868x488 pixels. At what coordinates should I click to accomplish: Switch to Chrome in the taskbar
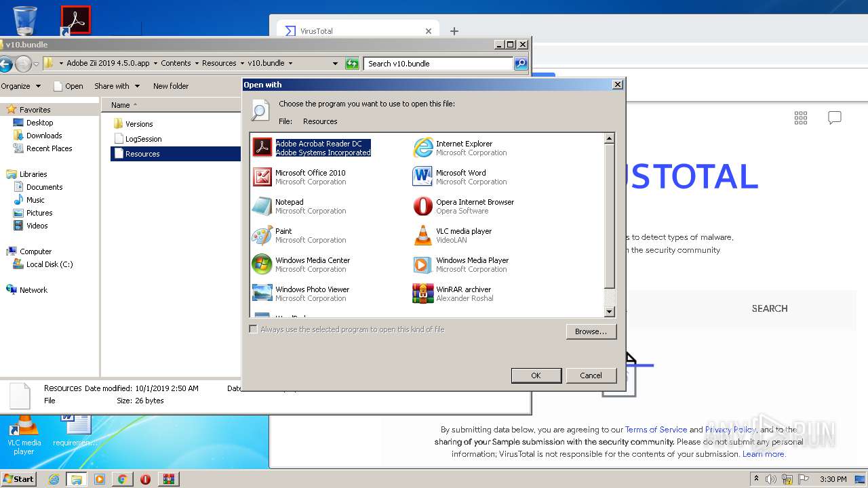pos(123,479)
